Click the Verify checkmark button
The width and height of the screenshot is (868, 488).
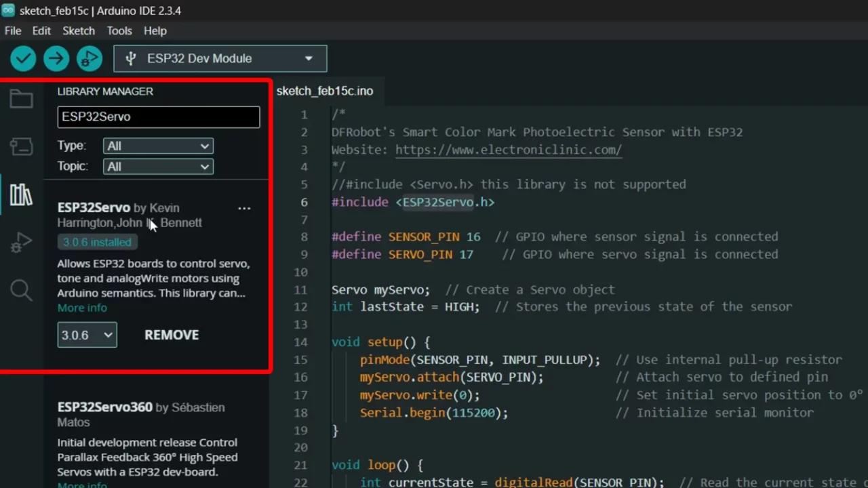(x=23, y=58)
